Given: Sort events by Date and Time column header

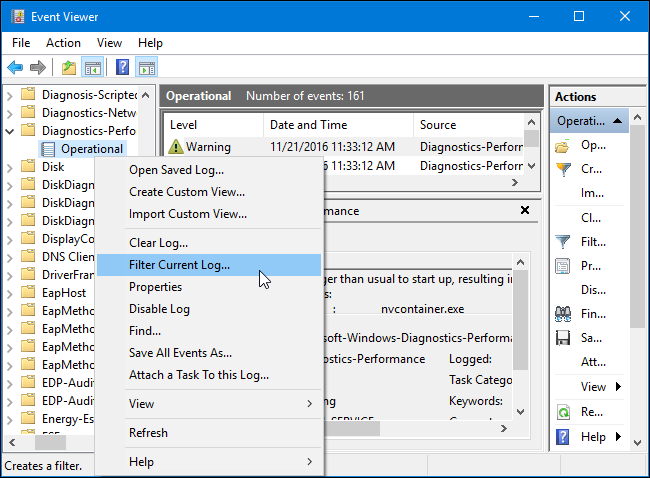Looking at the screenshot, I should coord(338,125).
